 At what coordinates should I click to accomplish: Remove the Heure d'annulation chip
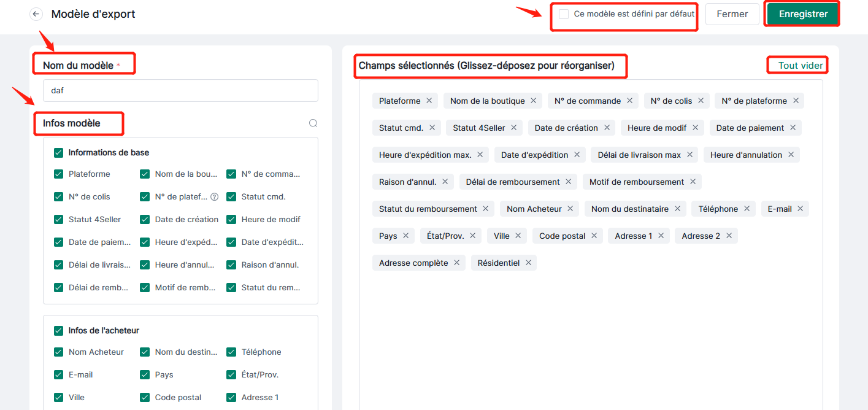791,155
